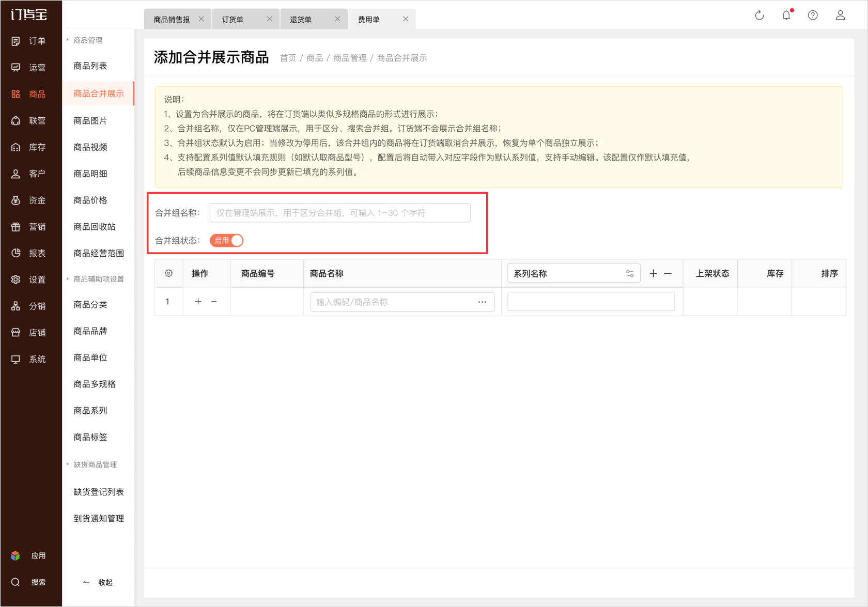
Task: Open the 报表 sidebar module
Action: [x=29, y=253]
